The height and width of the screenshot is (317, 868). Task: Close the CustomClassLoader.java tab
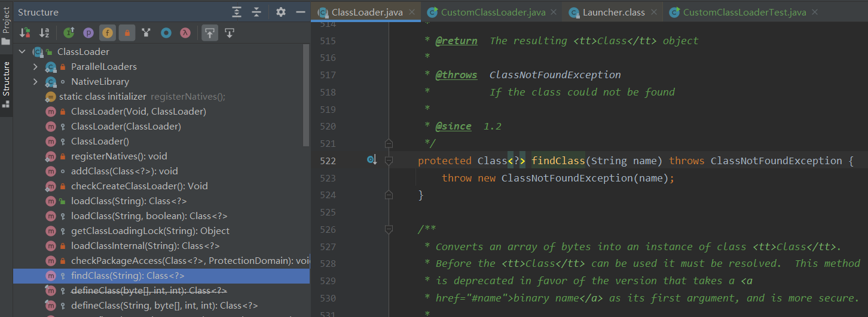tap(553, 12)
